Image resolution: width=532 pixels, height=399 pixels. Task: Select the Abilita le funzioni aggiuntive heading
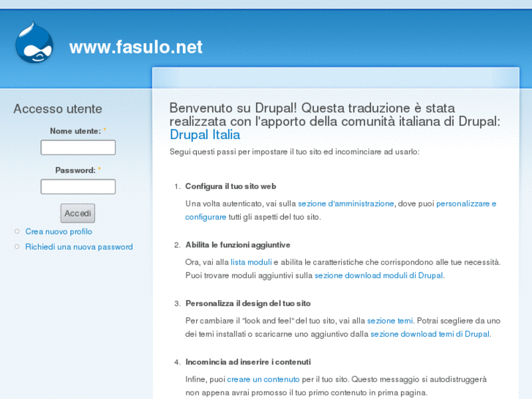coord(238,245)
